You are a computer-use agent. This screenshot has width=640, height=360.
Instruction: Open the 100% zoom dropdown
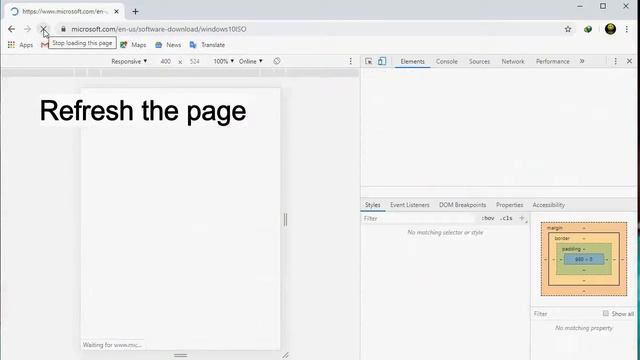224,61
